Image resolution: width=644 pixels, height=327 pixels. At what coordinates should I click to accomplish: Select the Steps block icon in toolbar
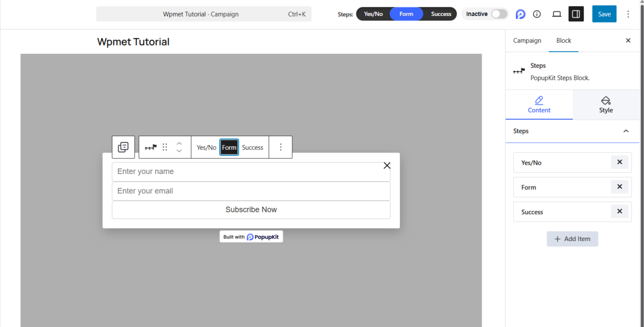[x=150, y=147]
